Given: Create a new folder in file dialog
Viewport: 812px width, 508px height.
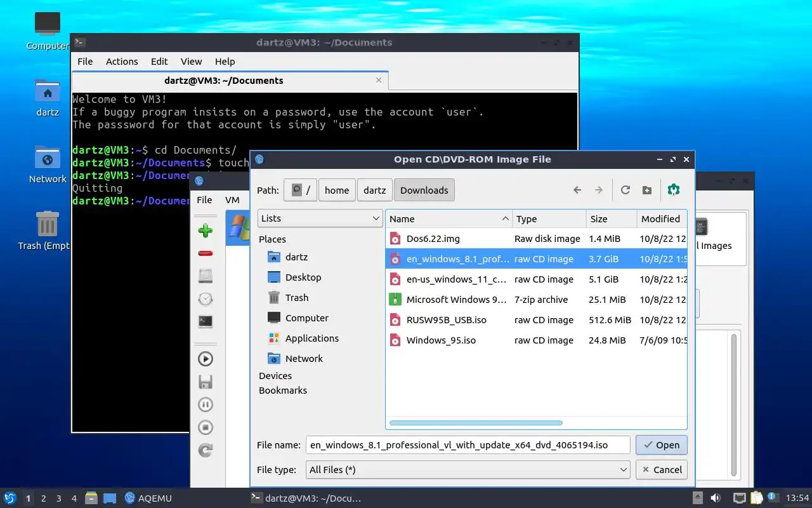Looking at the screenshot, I should coord(647,190).
